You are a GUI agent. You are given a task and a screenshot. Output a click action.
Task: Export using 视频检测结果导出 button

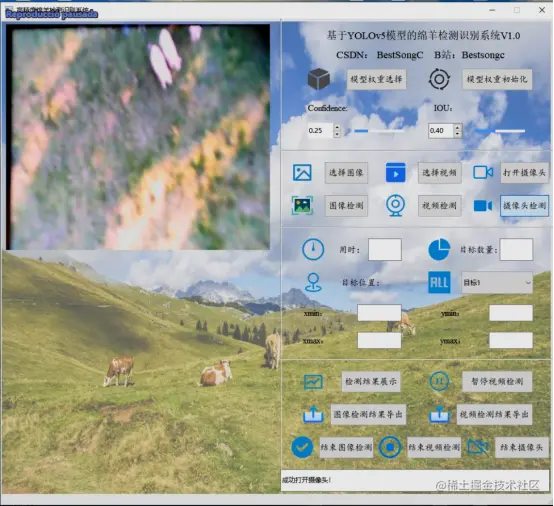tap(494, 414)
